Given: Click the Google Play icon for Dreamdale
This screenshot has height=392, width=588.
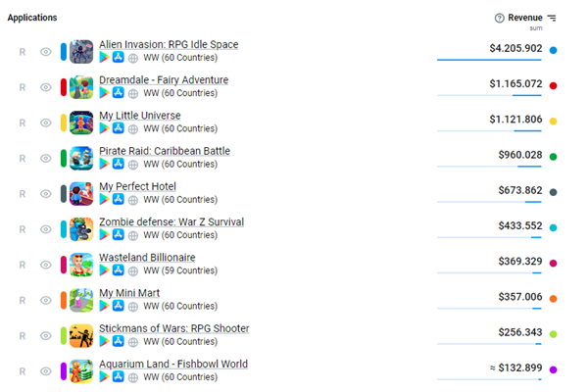Looking at the screenshot, I should point(104,93).
